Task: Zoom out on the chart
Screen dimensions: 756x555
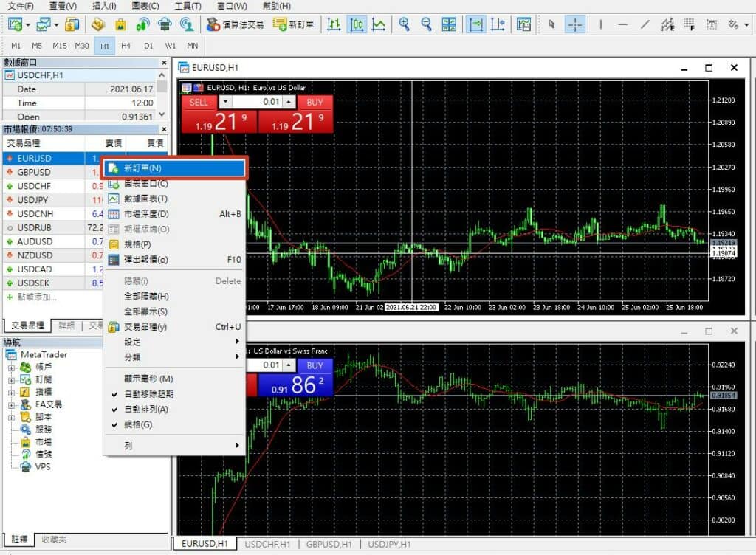Action: tap(426, 24)
